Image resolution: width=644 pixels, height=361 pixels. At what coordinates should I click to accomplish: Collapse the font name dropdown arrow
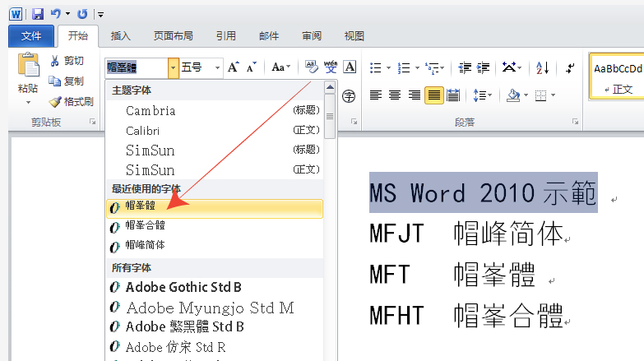pyautogui.click(x=174, y=67)
